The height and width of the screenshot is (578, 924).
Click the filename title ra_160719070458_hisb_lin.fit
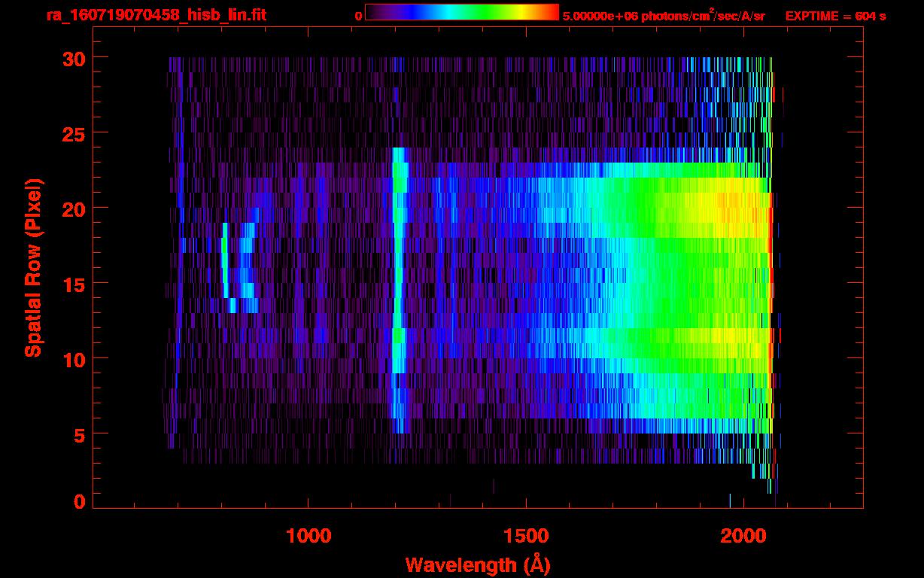click(156, 15)
